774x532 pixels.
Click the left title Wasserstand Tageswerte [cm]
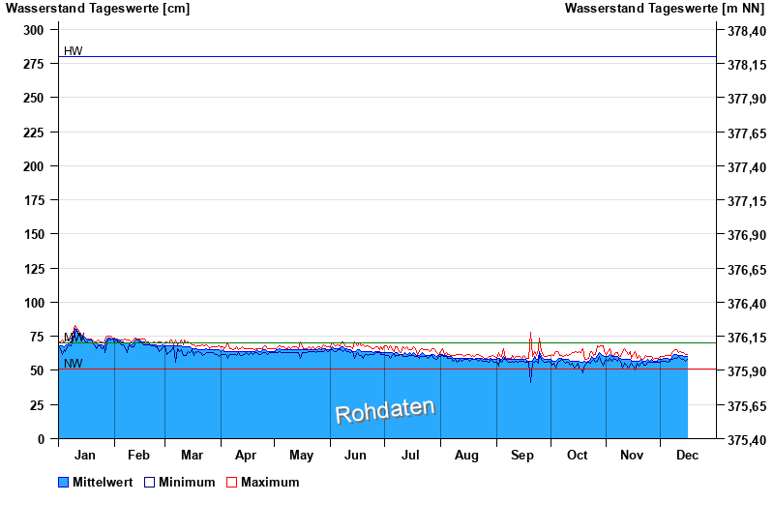click(x=98, y=9)
